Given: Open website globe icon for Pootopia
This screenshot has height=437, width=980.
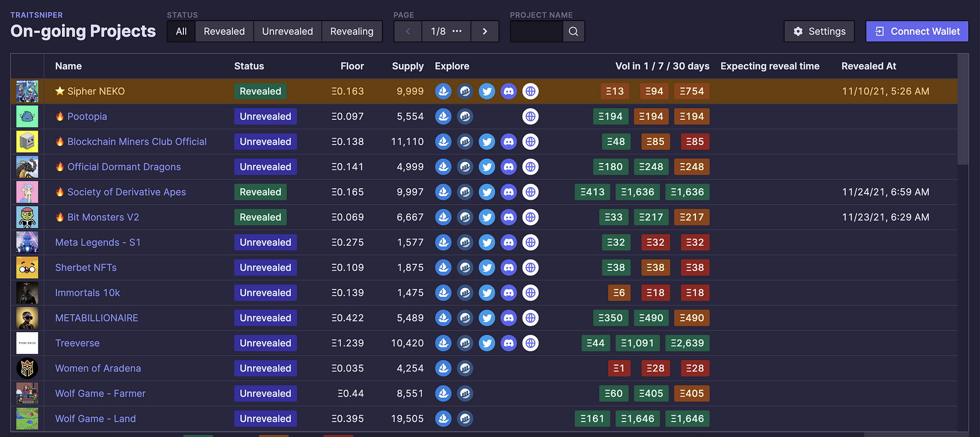Looking at the screenshot, I should coord(531,116).
